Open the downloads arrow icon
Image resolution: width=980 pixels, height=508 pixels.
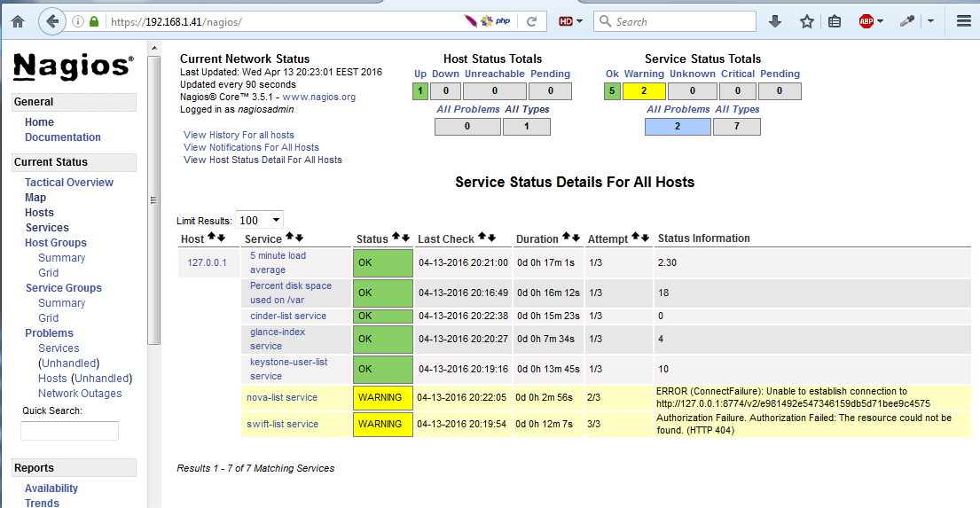pyautogui.click(x=775, y=22)
